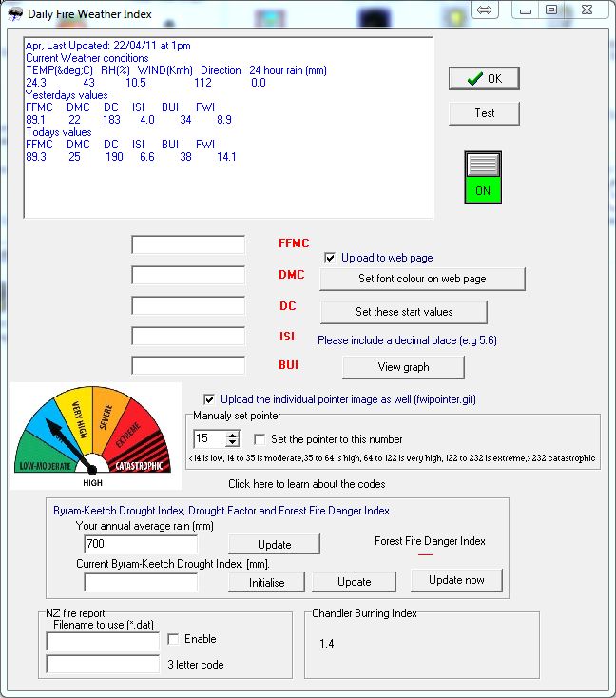
Task: Click here to learn about the codes
Action: (307, 484)
